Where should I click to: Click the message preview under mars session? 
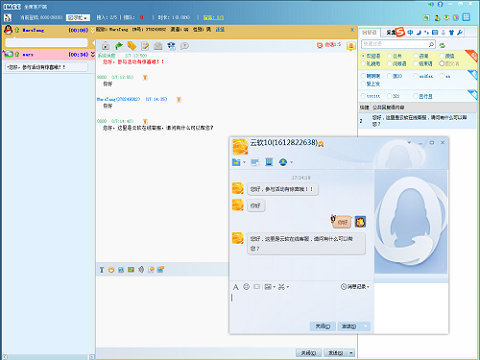[46, 67]
